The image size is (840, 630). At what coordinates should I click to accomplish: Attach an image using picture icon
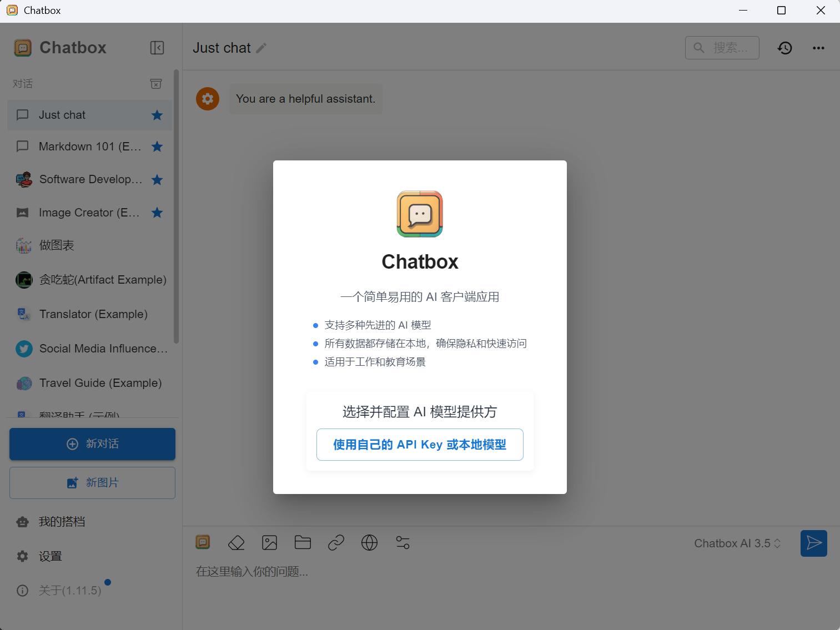270,542
